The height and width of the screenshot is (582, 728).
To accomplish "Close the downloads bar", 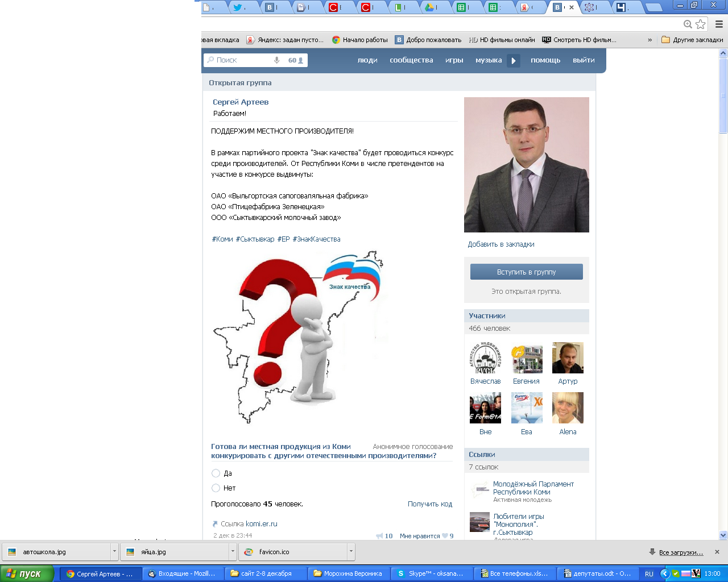I will click(x=717, y=552).
